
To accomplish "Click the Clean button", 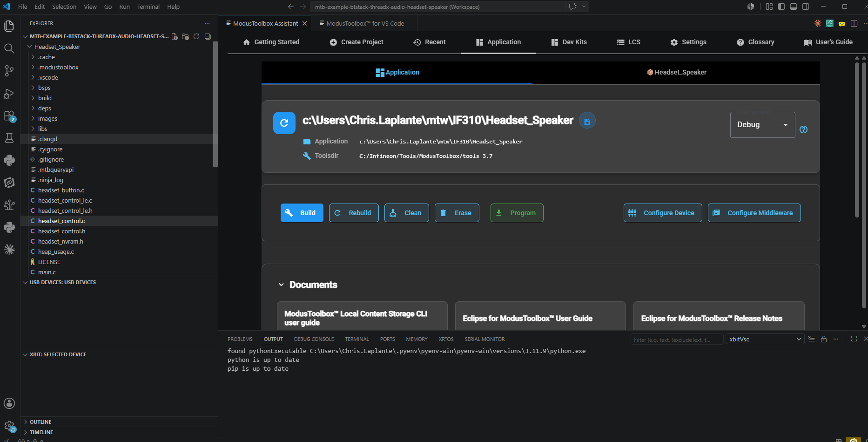I will coord(407,213).
